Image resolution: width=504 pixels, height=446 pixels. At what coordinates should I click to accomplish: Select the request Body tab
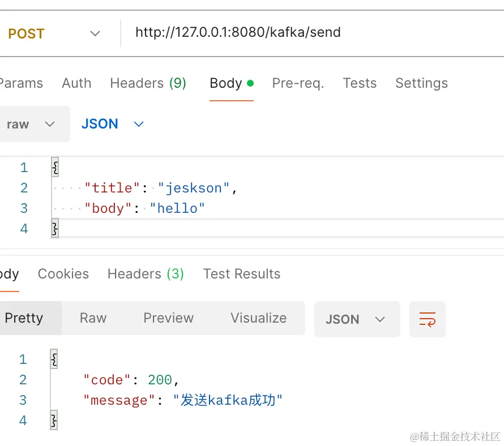pyautogui.click(x=232, y=83)
